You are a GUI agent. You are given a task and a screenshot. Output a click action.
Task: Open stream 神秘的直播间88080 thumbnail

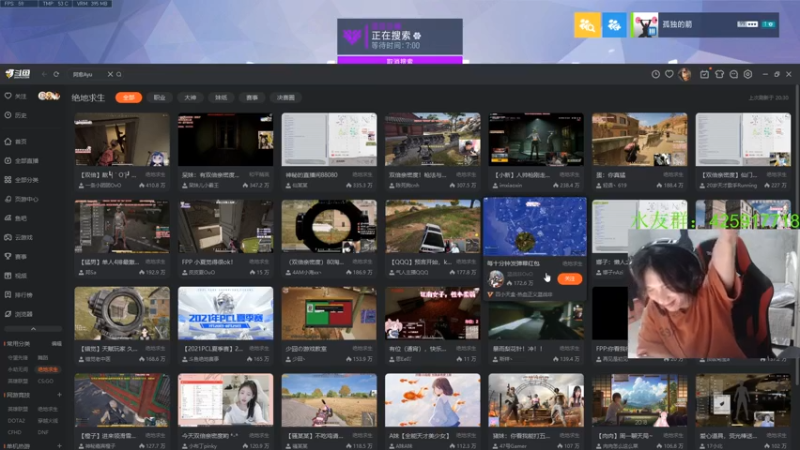click(x=329, y=139)
